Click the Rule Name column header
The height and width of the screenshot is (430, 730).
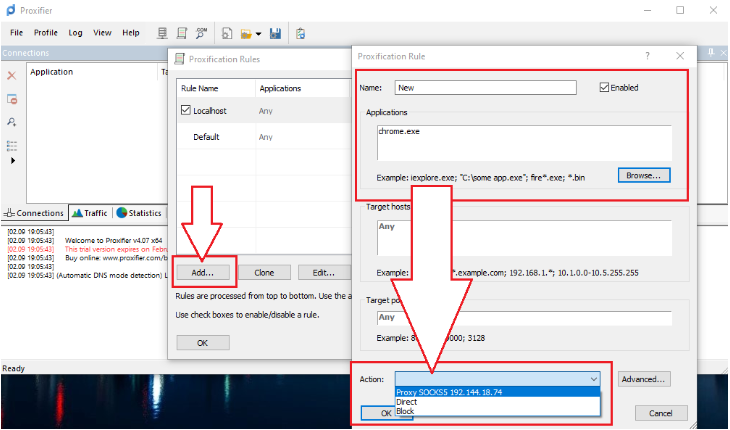click(x=216, y=88)
